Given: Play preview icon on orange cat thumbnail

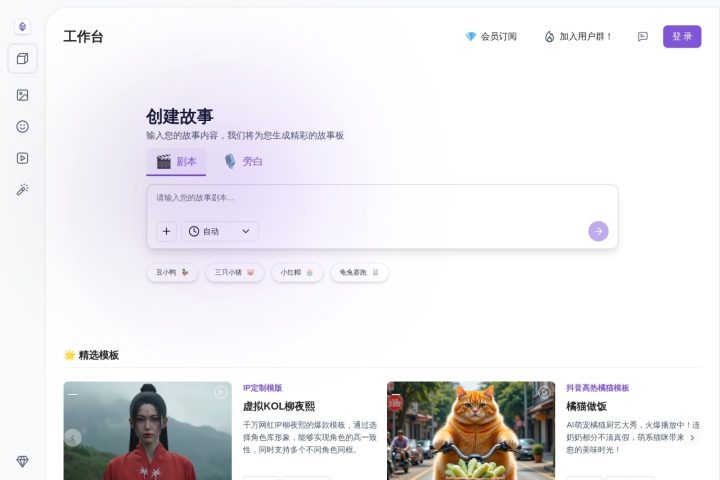Looking at the screenshot, I should (544, 392).
